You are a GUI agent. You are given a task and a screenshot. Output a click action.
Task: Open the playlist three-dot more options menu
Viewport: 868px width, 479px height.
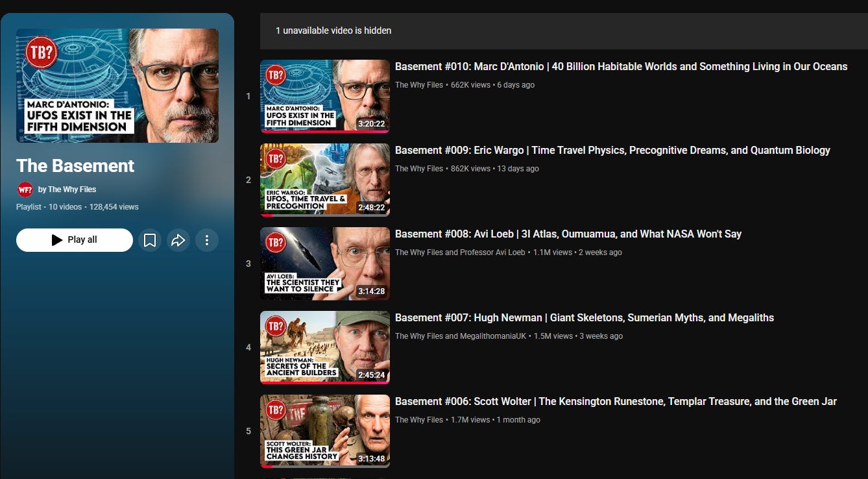207,240
